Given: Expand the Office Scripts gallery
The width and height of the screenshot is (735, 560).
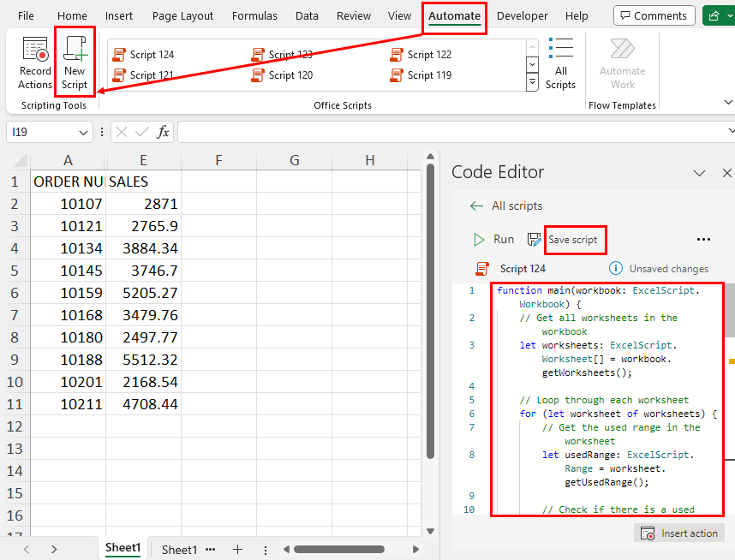Looking at the screenshot, I should [x=532, y=83].
